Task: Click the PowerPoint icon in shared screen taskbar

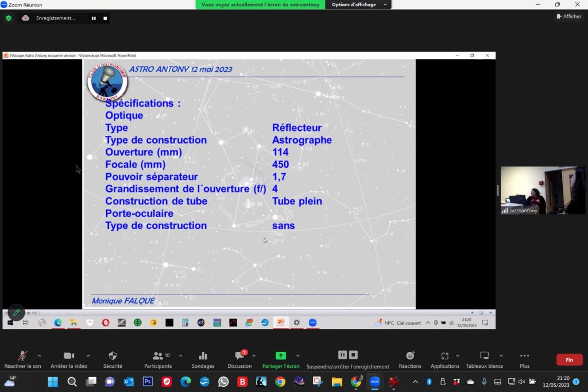Action: tap(280, 323)
